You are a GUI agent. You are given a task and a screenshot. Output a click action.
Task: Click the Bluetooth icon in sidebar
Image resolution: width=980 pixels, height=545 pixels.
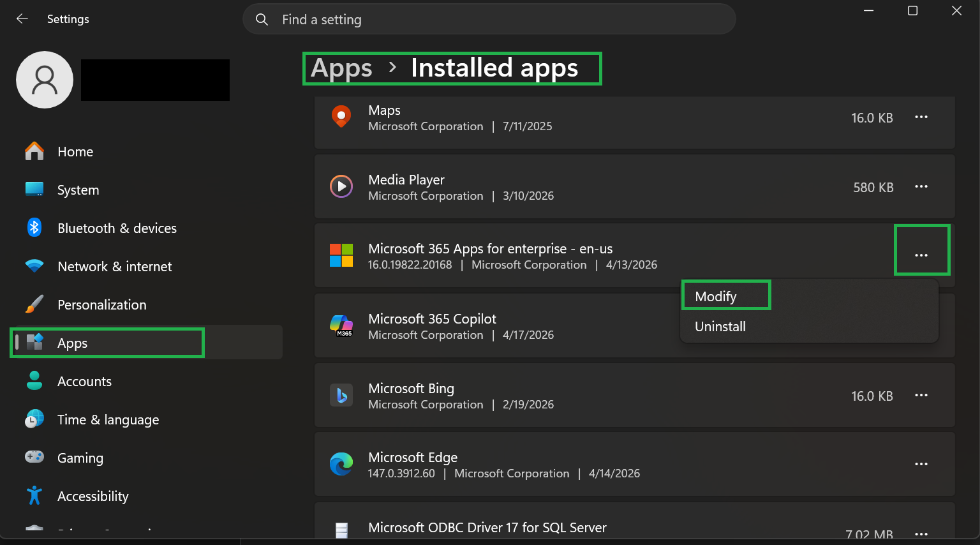34,228
